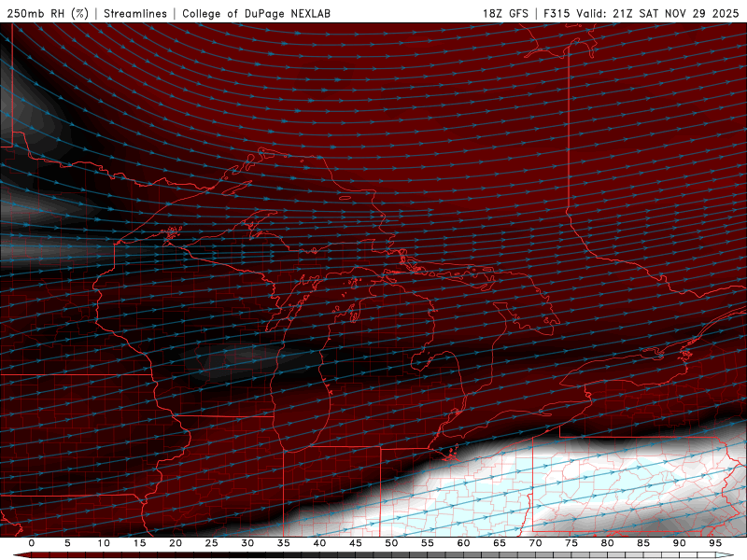Click the "Streamlines" label in header
The image size is (747, 560).
click(x=135, y=13)
